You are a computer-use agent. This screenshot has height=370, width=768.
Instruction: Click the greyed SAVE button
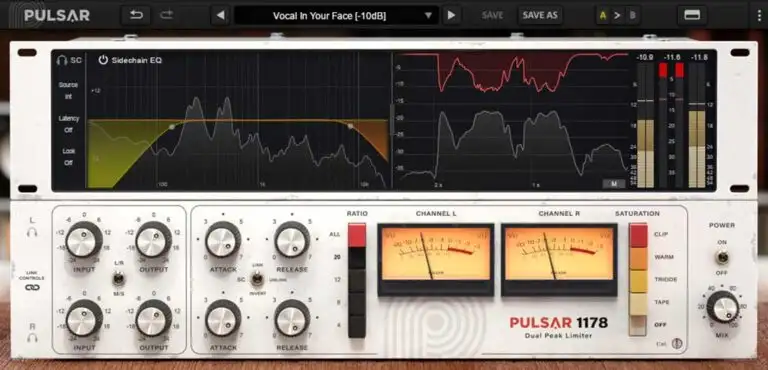coord(492,15)
